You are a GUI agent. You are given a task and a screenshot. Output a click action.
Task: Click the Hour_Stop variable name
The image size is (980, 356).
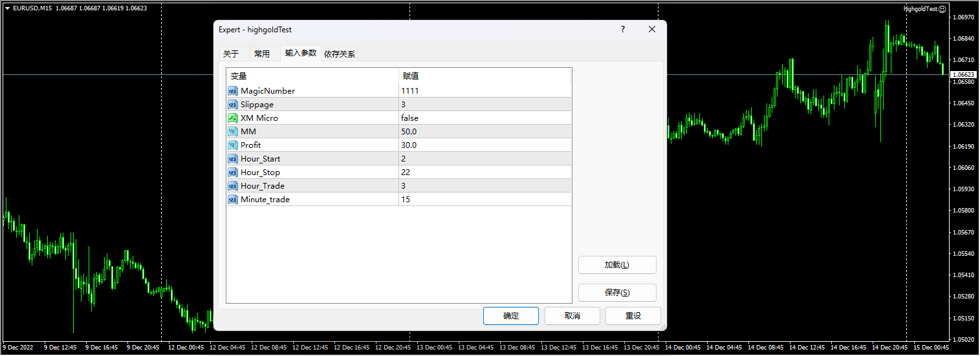tap(260, 173)
